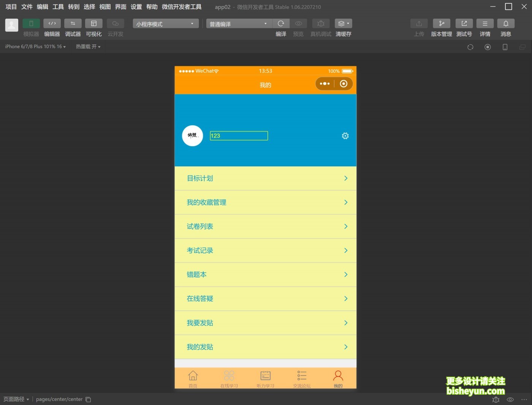Click the nickname input field showing 123
The width and height of the screenshot is (532, 405).
(239, 136)
